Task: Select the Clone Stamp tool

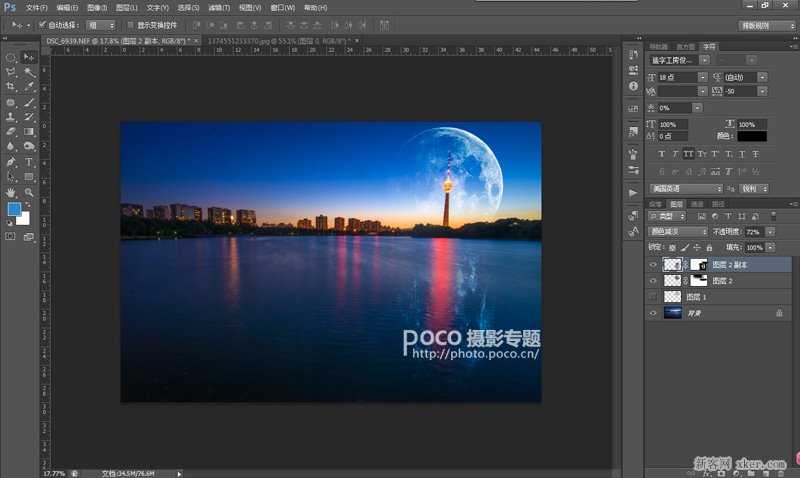Action: click(10, 117)
